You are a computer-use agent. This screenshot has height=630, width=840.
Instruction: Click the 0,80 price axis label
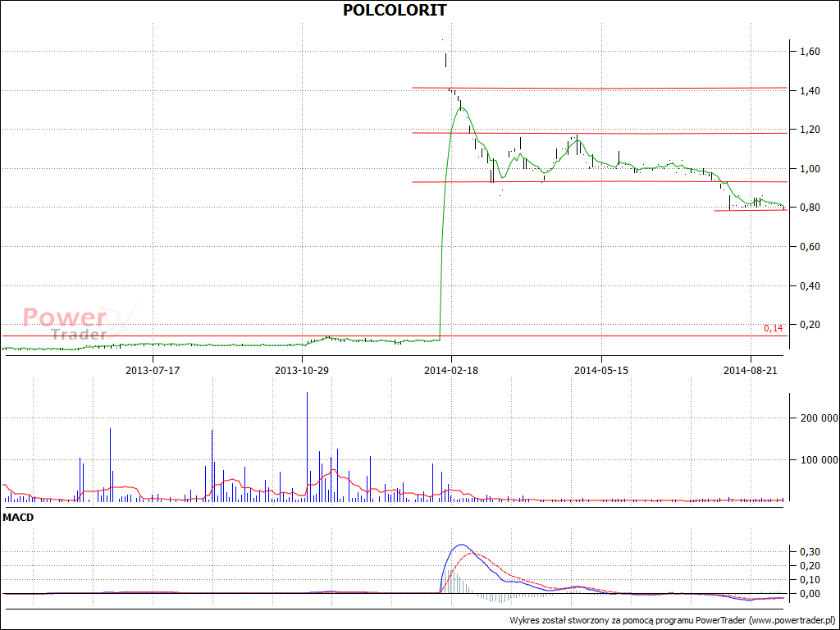(808, 208)
